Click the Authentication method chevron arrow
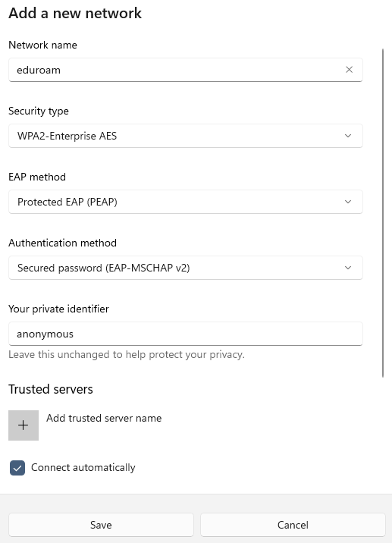392x543 pixels. pos(348,268)
